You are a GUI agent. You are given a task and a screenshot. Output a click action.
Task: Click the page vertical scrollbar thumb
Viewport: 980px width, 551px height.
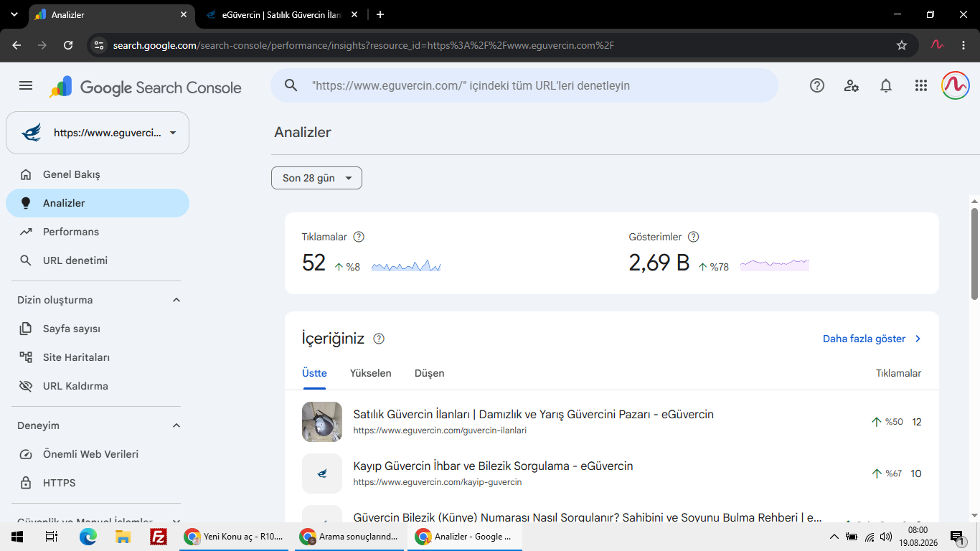pyautogui.click(x=975, y=253)
